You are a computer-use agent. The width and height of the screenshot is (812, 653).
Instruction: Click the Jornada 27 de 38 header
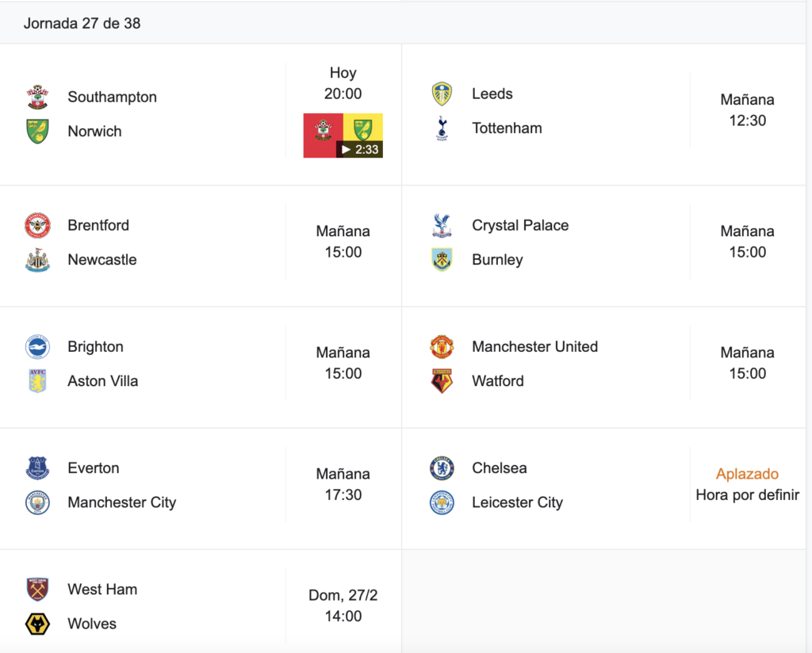82,23
